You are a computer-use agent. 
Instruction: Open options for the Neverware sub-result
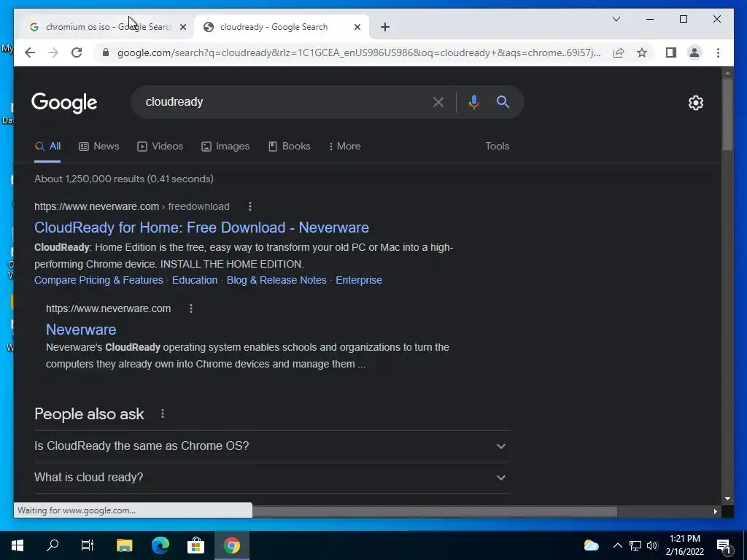click(191, 308)
